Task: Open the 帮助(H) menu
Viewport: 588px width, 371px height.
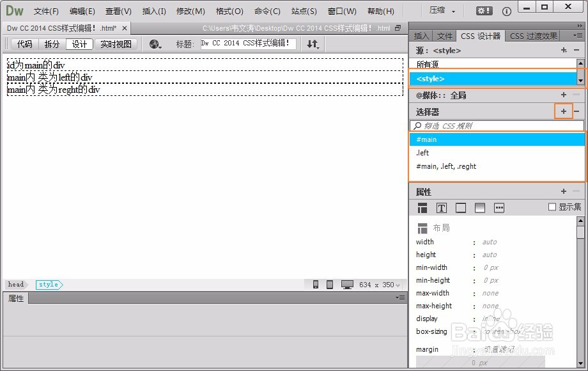Action: click(381, 12)
